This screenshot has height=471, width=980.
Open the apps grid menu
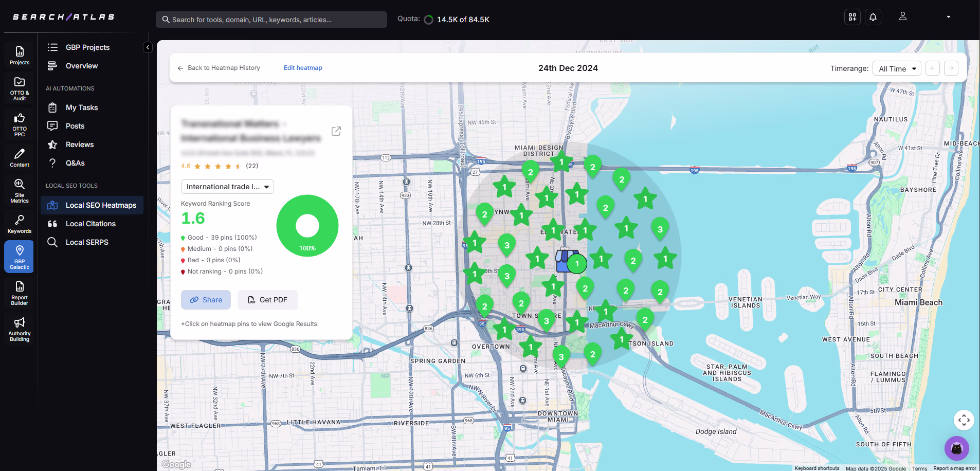tap(852, 17)
